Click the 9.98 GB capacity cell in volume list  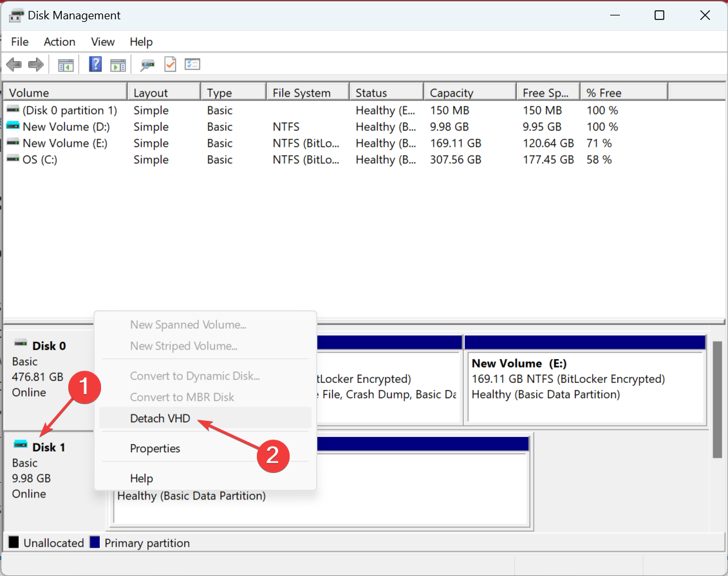pyautogui.click(x=449, y=127)
